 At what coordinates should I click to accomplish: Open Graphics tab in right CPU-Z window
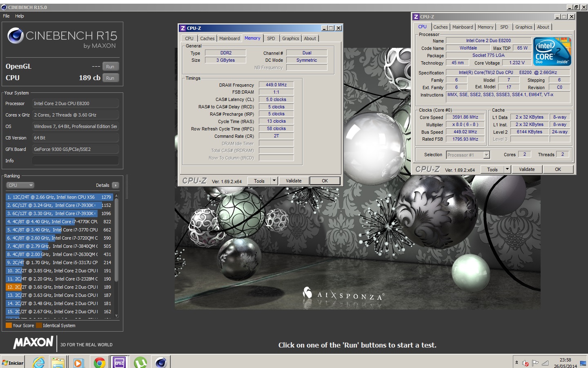[x=524, y=27]
